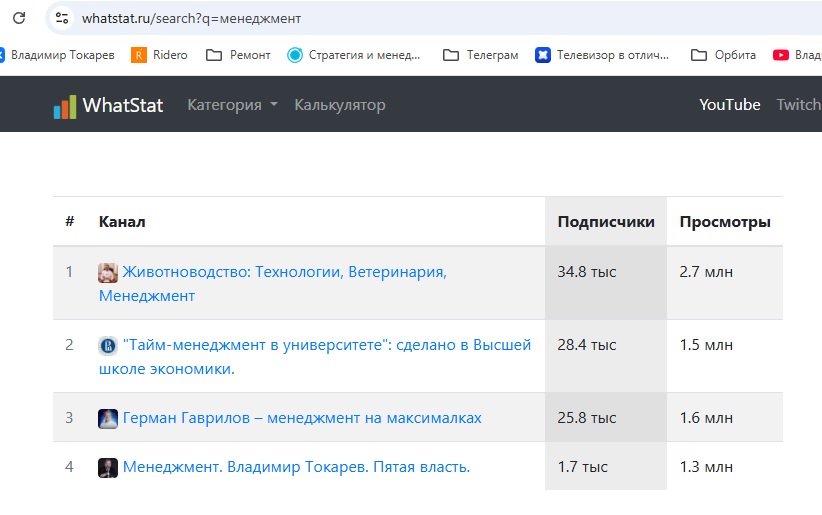Reload the page with the refresh icon
This screenshot has height=515, width=822.
coord(19,18)
